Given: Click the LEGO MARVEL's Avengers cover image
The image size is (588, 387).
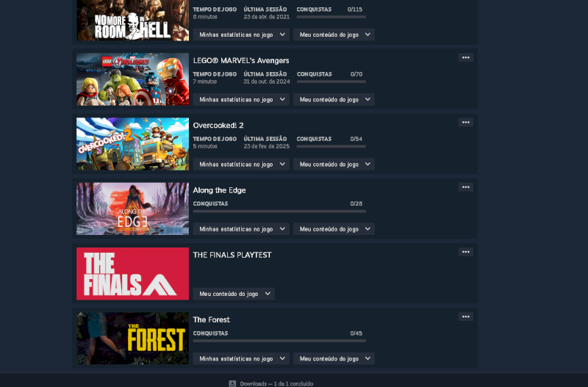Looking at the screenshot, I should [133, 79].
